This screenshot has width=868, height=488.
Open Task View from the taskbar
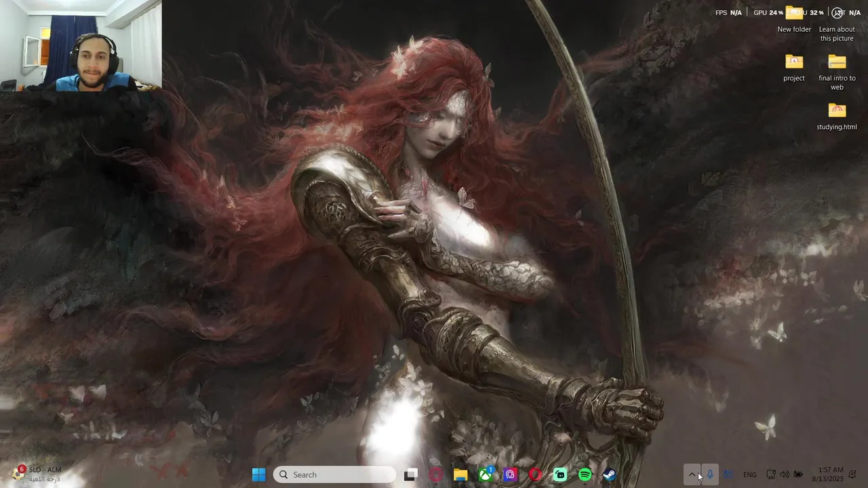tap(410, 475)
